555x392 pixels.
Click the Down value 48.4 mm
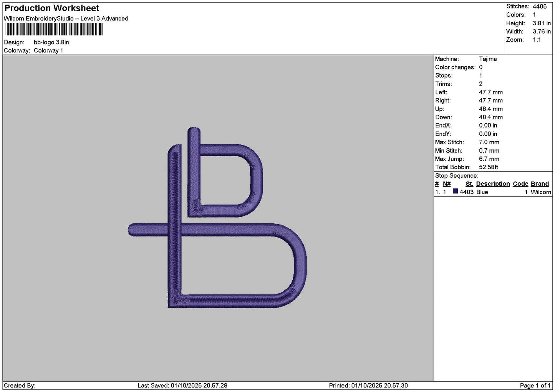click(x=491, y=117)
